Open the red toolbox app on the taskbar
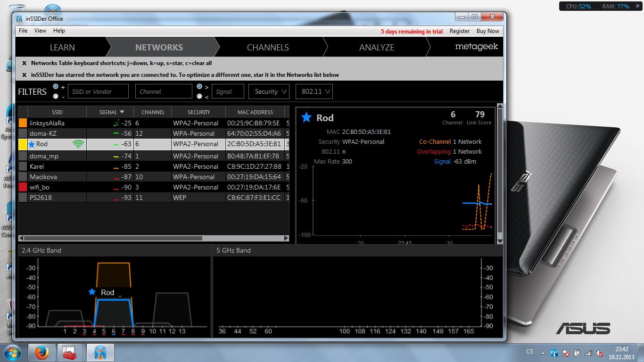This screenshot has height=362, width=644. 70,352
